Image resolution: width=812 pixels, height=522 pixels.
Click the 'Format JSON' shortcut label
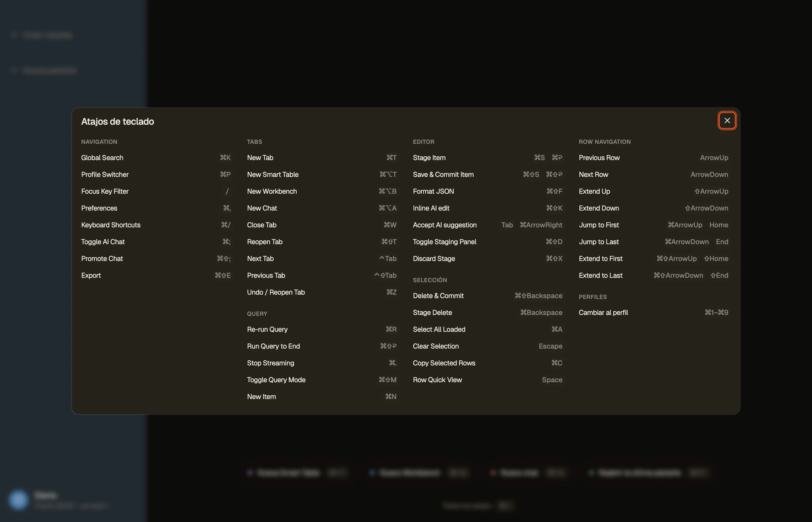(433, 191)
